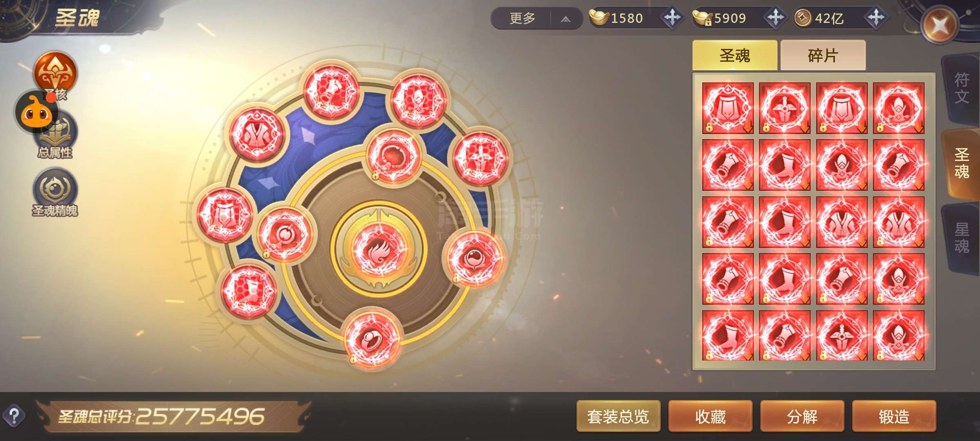The height and width of the screenshot is (441, 980).
Task: Switch to the 符文 side tab
Action: click(962, 88)
